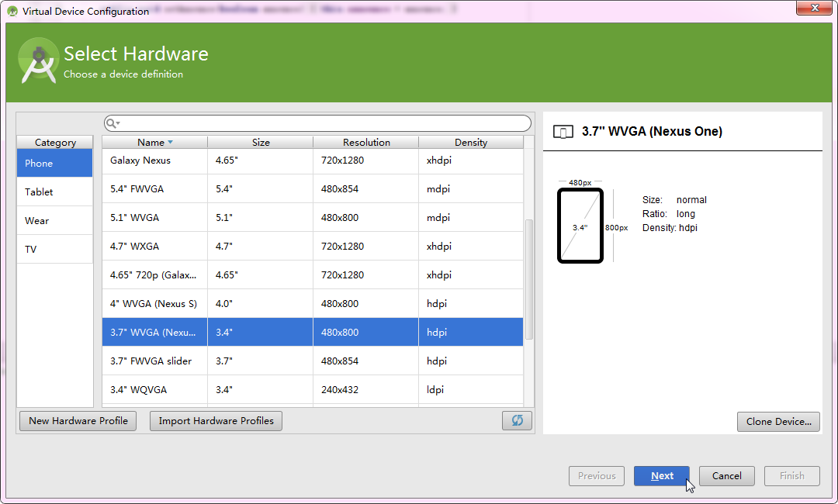838x504 pixels.
Task: Select the 5.4" FWVGA device row
Action: click(x=313, y=189)
